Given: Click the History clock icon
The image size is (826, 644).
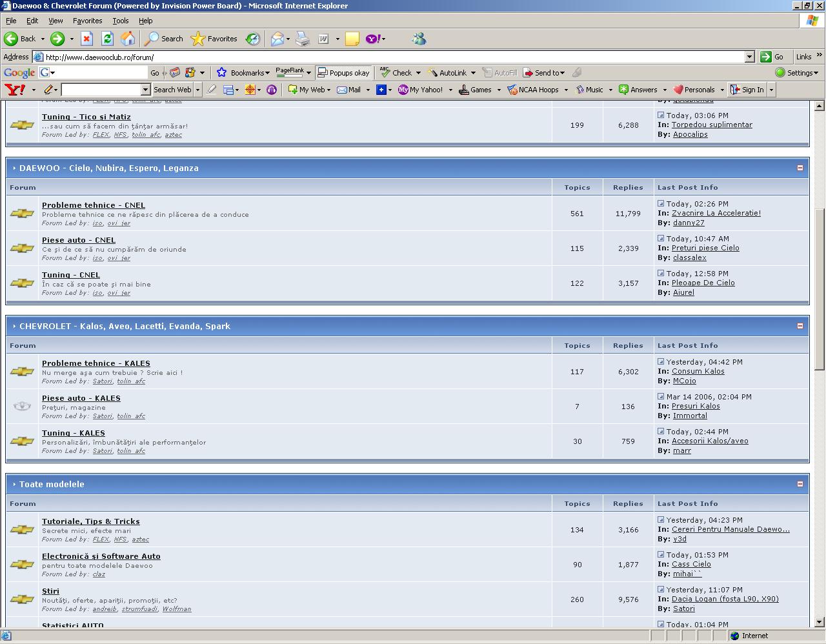Looking at the screenshot, I should 253,39.
